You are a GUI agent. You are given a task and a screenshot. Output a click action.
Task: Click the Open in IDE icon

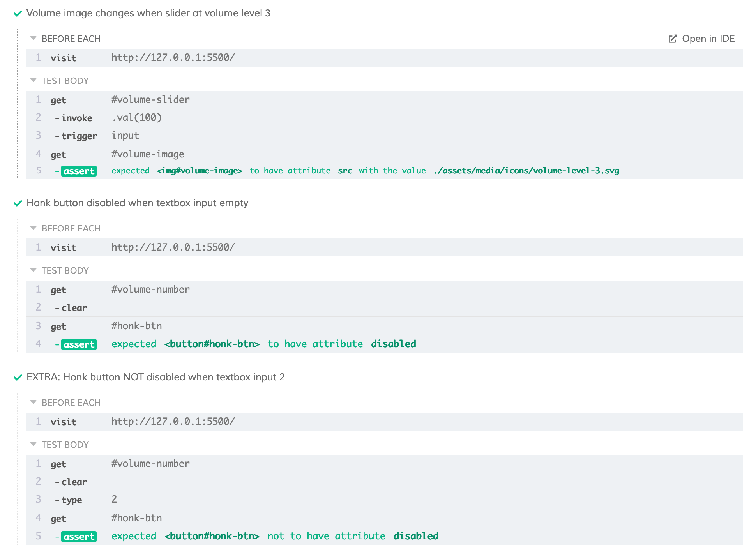(x=673, y=39)
